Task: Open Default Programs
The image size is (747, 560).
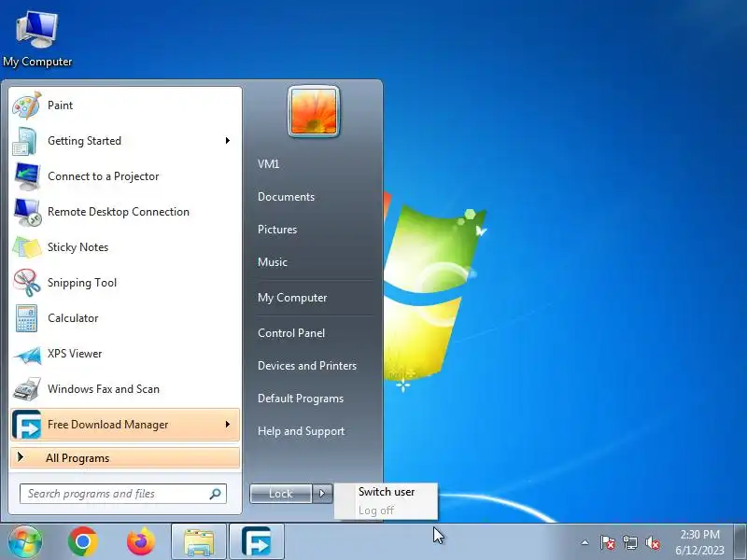Action: (300, 399)
